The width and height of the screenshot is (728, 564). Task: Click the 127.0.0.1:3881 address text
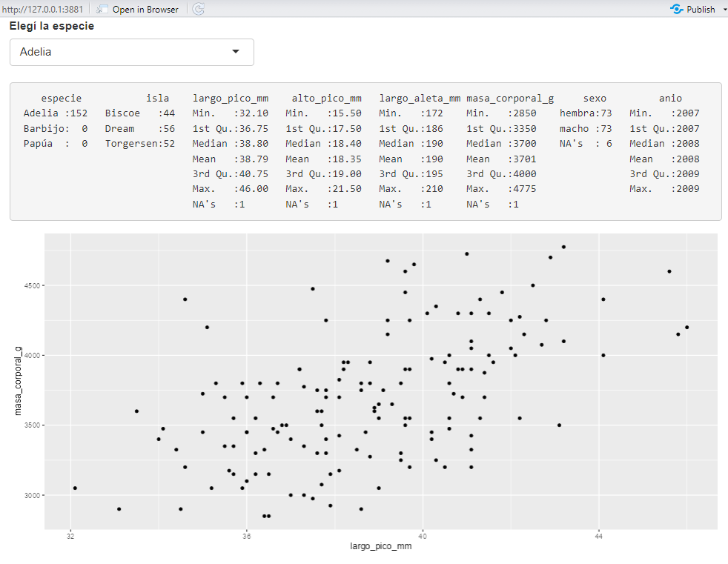coord(42,10)
